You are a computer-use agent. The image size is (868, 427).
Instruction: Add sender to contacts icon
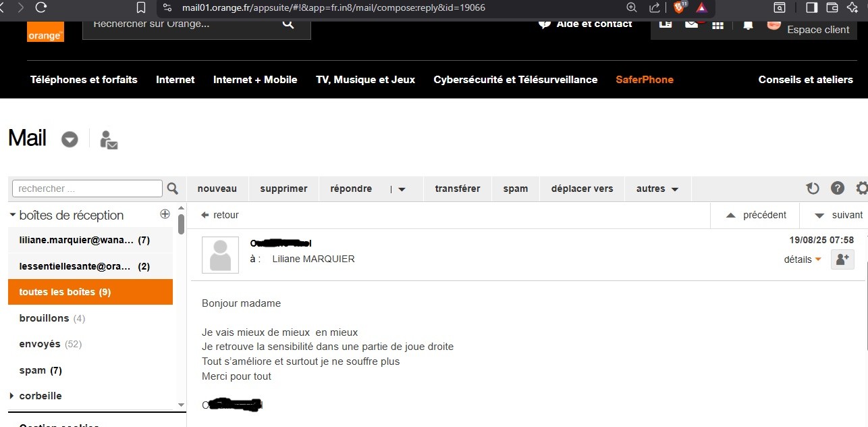[x=842, y=259]
